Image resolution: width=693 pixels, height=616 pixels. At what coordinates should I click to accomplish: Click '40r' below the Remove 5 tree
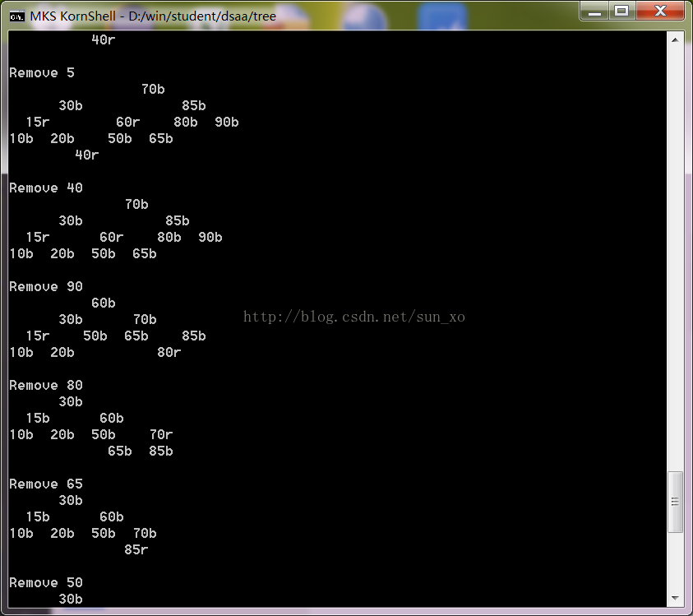[x=87, y=155]
